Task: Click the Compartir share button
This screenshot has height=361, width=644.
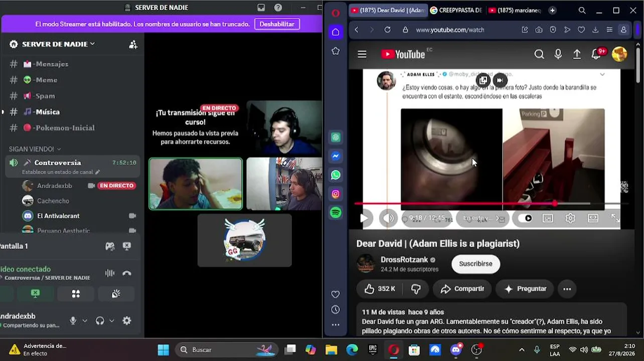Action: pos(462,289)
